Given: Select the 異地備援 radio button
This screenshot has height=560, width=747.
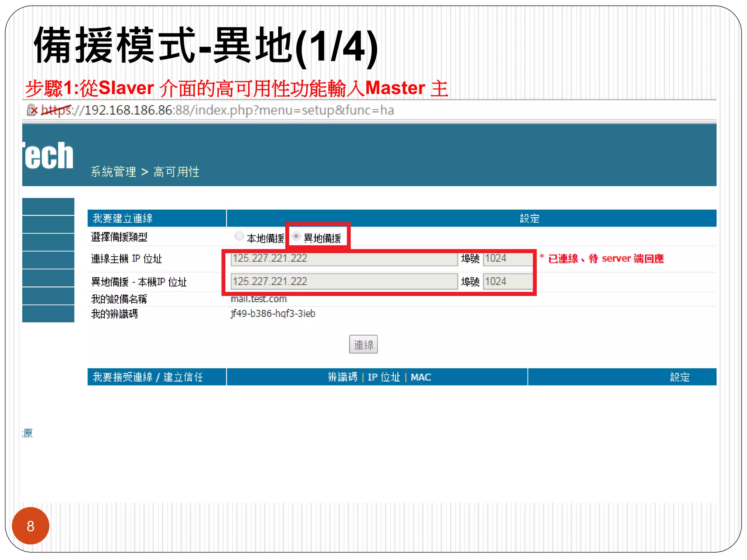Looking at the screenshot, I should [x=296, y=236].
